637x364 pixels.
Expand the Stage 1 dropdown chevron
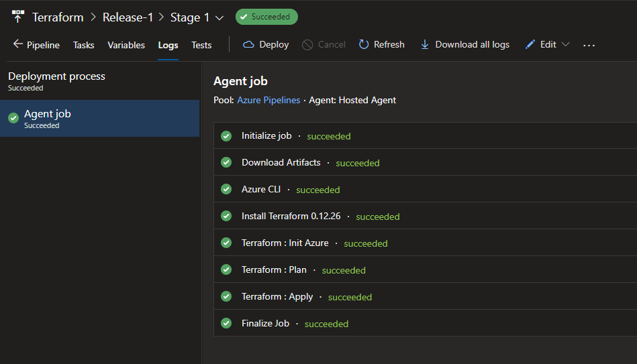pyautogui.click(x=219, y=18)
